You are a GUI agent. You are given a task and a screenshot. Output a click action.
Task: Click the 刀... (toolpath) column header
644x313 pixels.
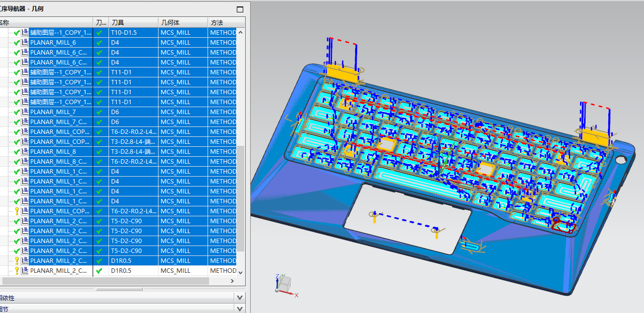coord(101,22)
